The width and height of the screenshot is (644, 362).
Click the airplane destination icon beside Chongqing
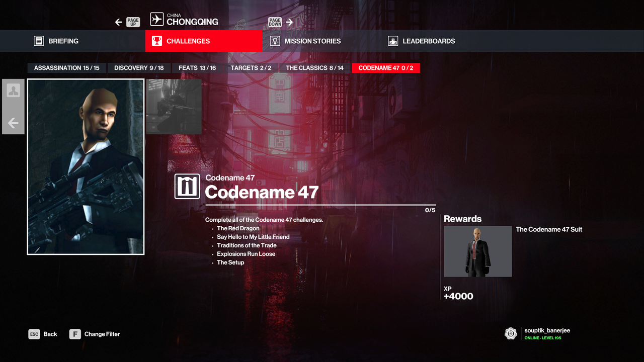point(157,20)
